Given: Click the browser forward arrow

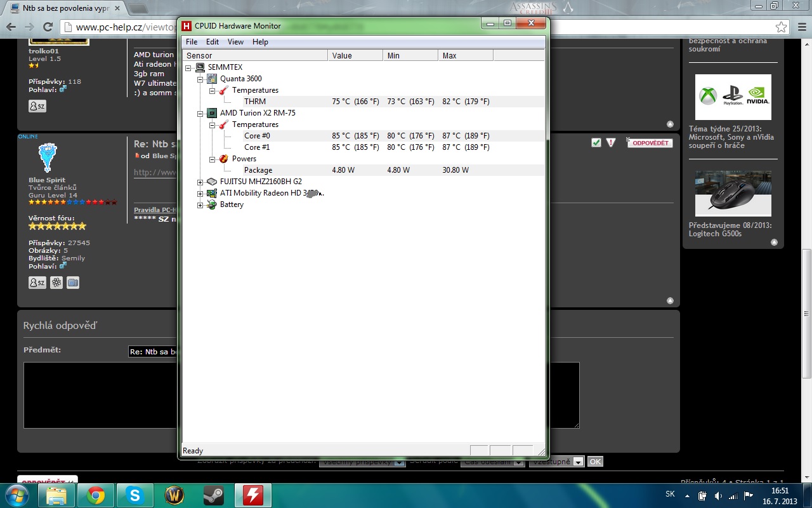Looking at the screenshot, I should point(29,27).
